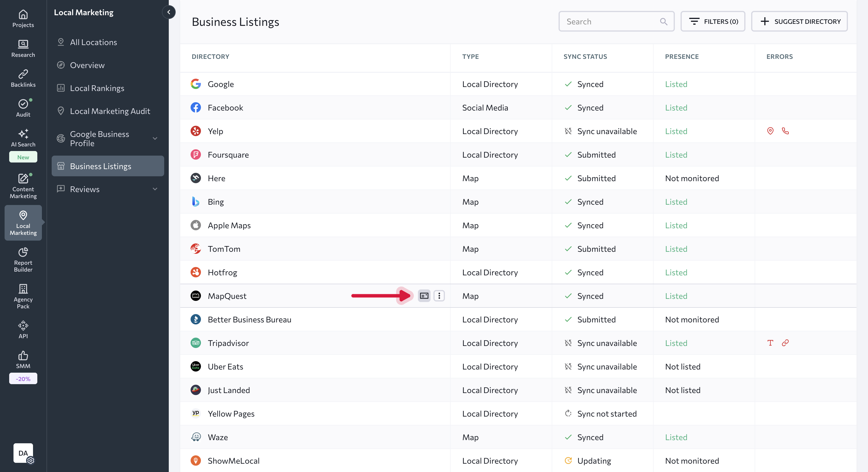
Task: Click the Type column header
Action: [x=470, y=57]
